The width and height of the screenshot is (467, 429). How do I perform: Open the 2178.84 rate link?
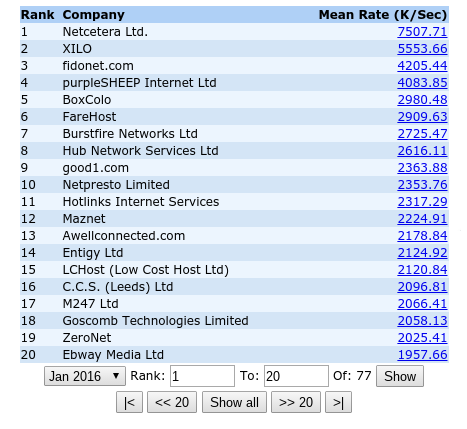coord(422,236)
